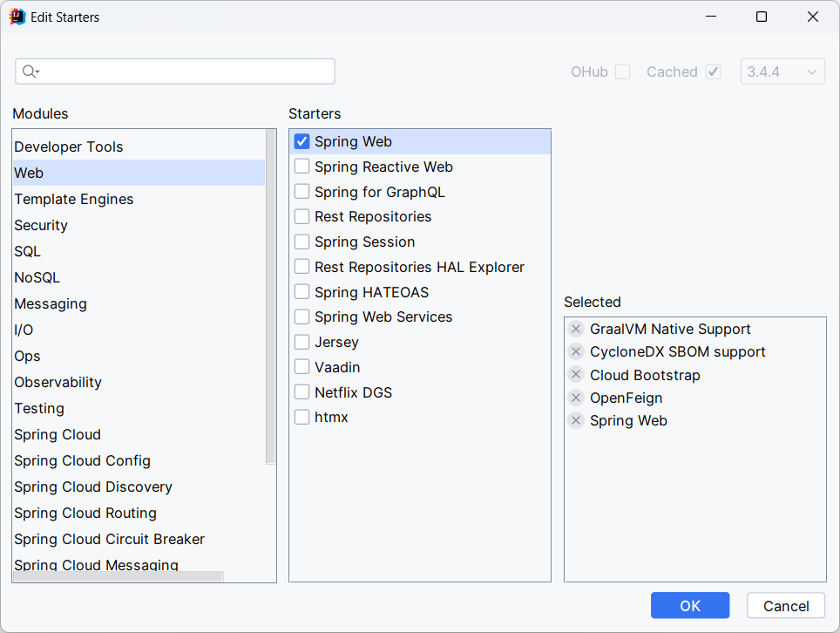Close the Edit Starters dialog
This screenshot has width=840, height=633.
click(x=813, y=17)
